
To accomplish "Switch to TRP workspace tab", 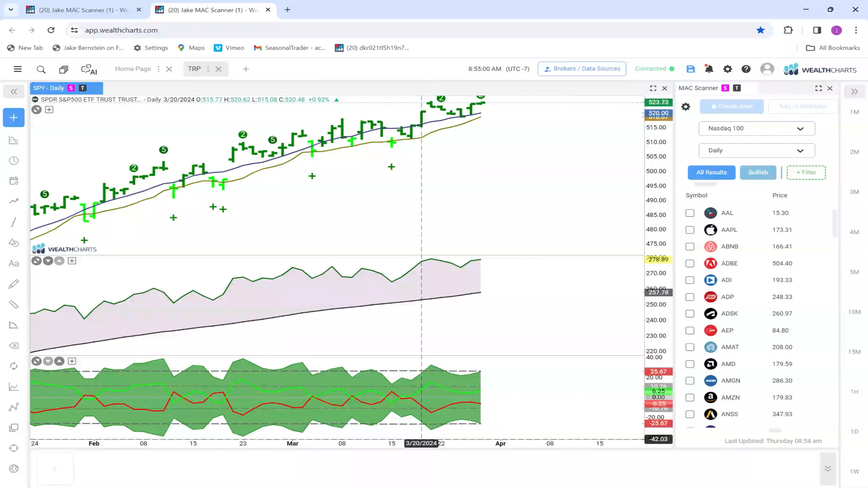I will click(194, 69).
